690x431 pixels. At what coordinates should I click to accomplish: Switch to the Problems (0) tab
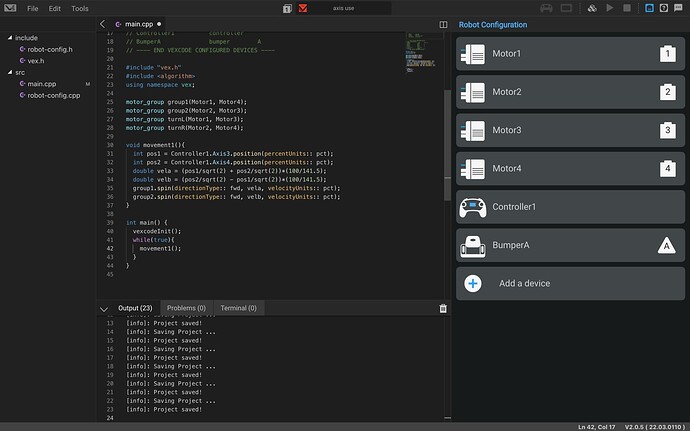pyautogui.click(x=186, y=308)
